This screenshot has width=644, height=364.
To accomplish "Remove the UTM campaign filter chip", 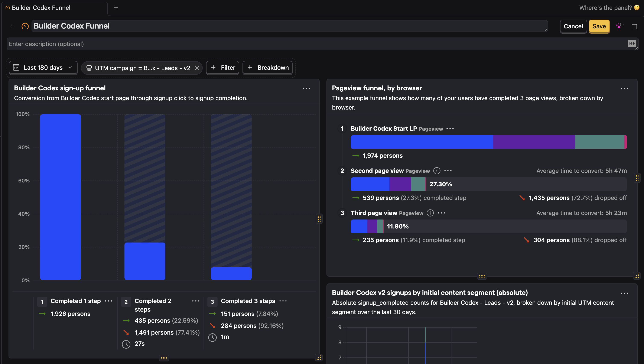I will tap(197, 68).
